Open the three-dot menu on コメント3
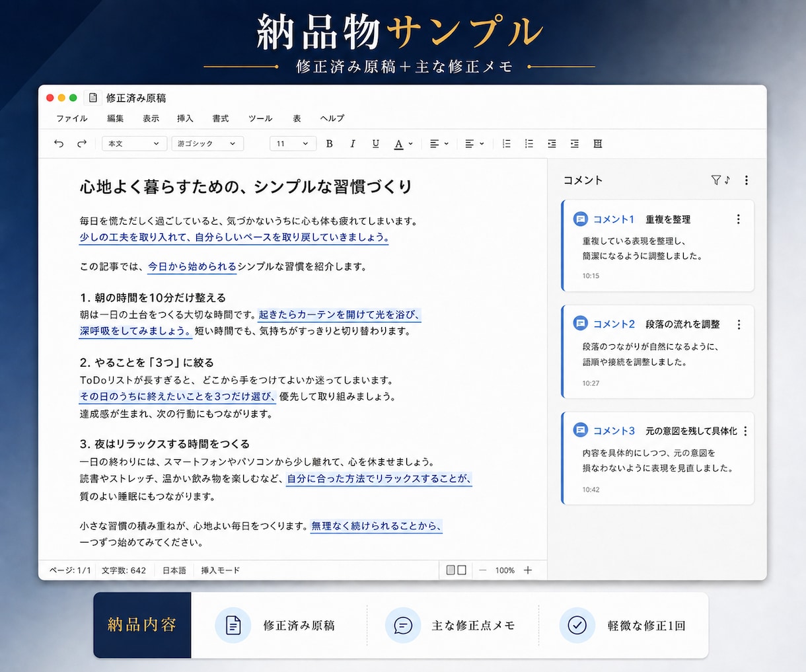The height and width of the screenshot is (672, 806). pyautogui.click(x=745, y=431)
